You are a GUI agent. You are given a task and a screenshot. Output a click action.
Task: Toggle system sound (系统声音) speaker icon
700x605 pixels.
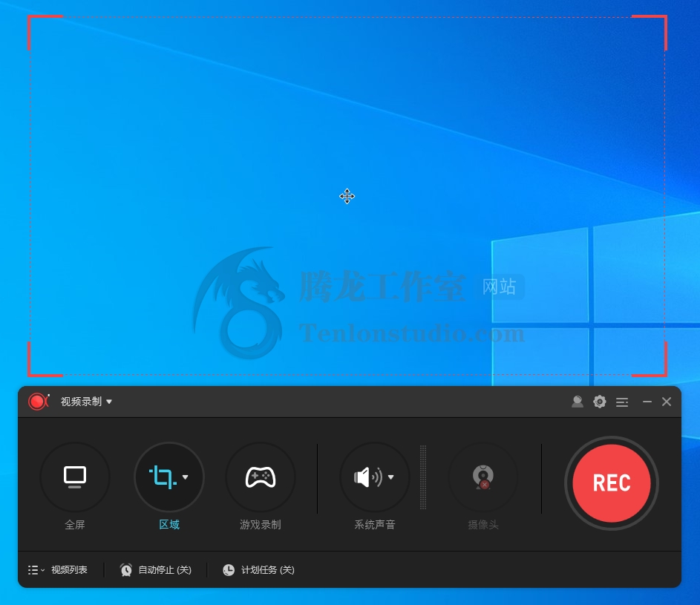(x=368, y=477)
